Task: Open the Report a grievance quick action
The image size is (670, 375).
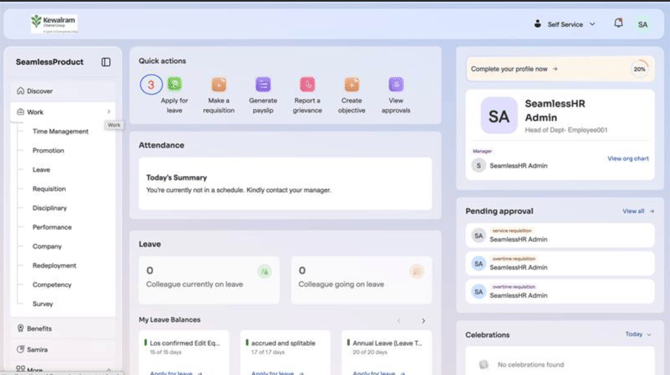Action: click(x=307, y=95)
